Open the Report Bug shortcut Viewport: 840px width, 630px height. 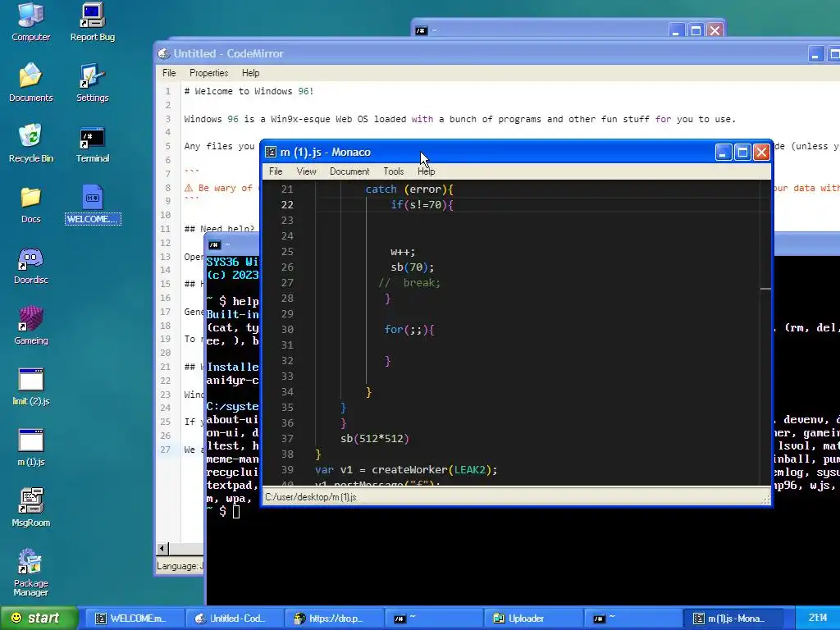pyautogui.click(x=92, y=21)
